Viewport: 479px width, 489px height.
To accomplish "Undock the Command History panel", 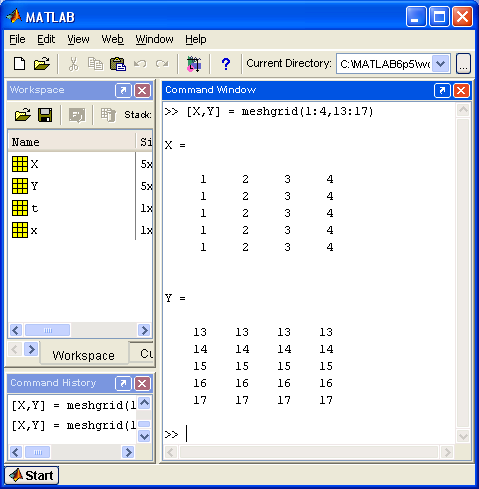I will tap(123, 383).
